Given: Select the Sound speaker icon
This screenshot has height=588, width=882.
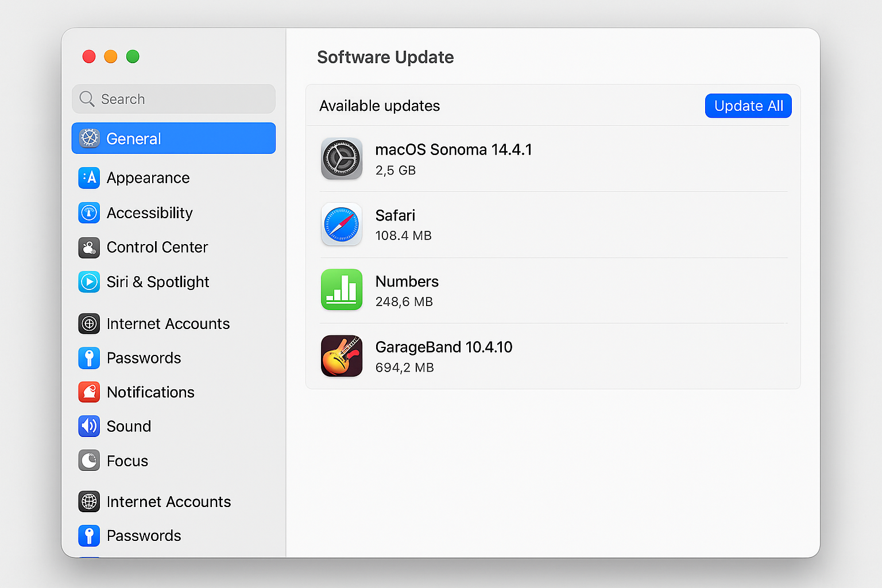Looking at the screenshot, I should coord(89,426).
